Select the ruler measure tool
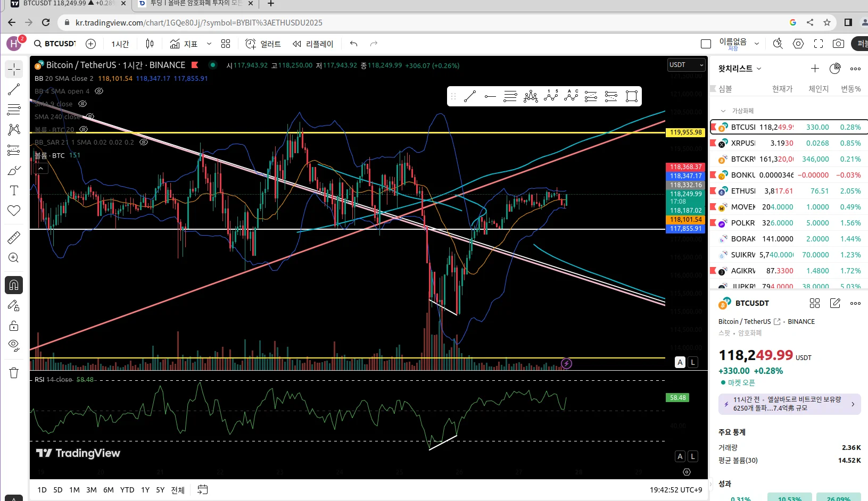The width and height of the screenshot is (868, 501). click(14, 237)
